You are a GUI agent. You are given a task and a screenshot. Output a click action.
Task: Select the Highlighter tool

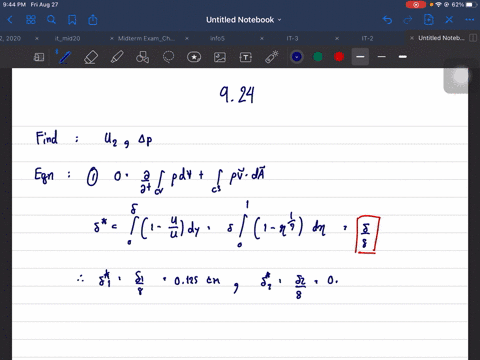(x=117, y=57)
